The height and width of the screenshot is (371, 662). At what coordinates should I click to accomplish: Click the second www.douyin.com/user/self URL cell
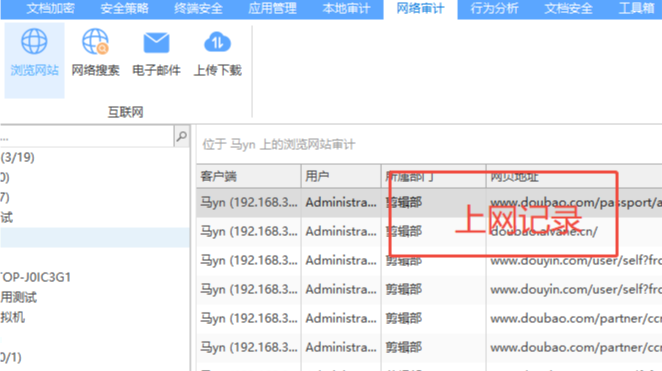(x=574, y=290)
